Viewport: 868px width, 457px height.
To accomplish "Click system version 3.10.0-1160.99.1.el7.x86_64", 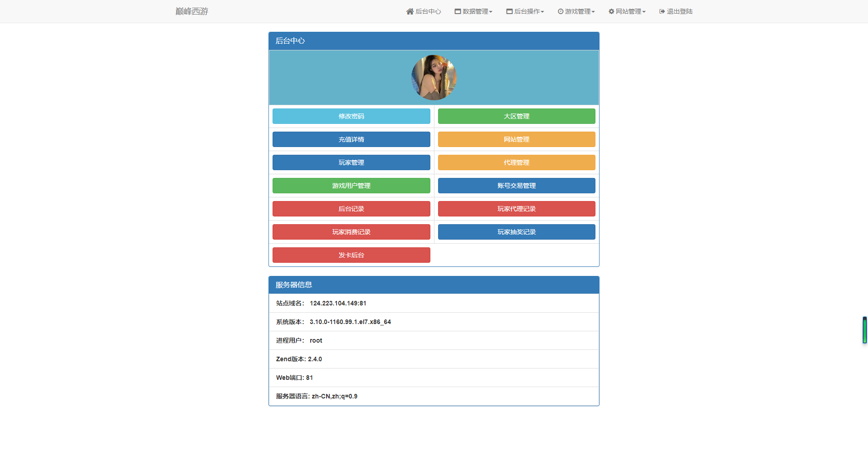I will coord(350,322).
